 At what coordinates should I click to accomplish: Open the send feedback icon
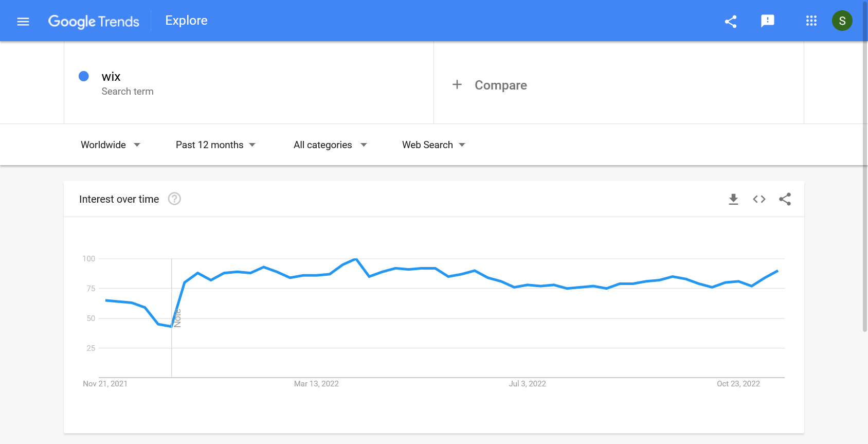tap(767, 21)
